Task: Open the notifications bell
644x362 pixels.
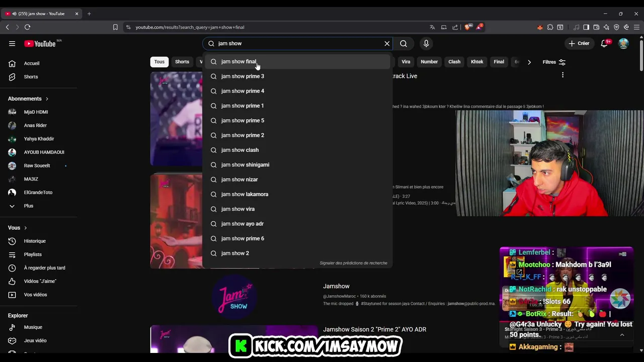Action: pyautogui.click(x=605, y=44)
